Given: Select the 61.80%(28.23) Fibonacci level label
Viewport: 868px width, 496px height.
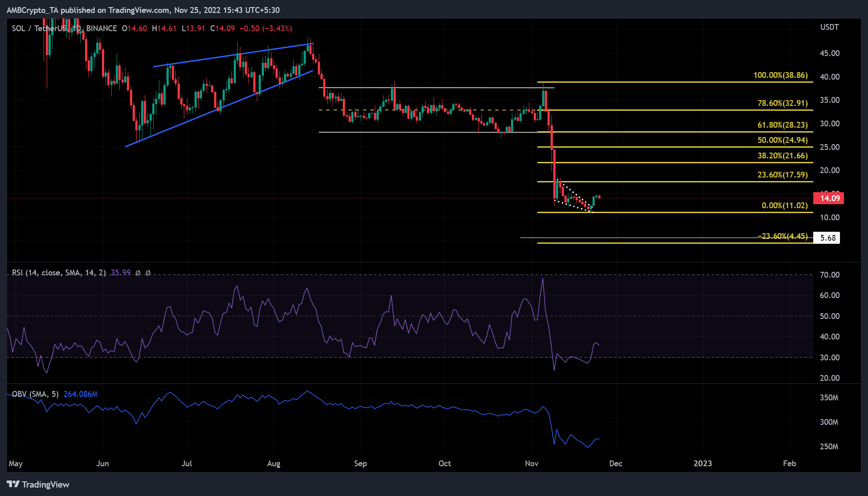Looking at the screenshot, I should (782, 125).
